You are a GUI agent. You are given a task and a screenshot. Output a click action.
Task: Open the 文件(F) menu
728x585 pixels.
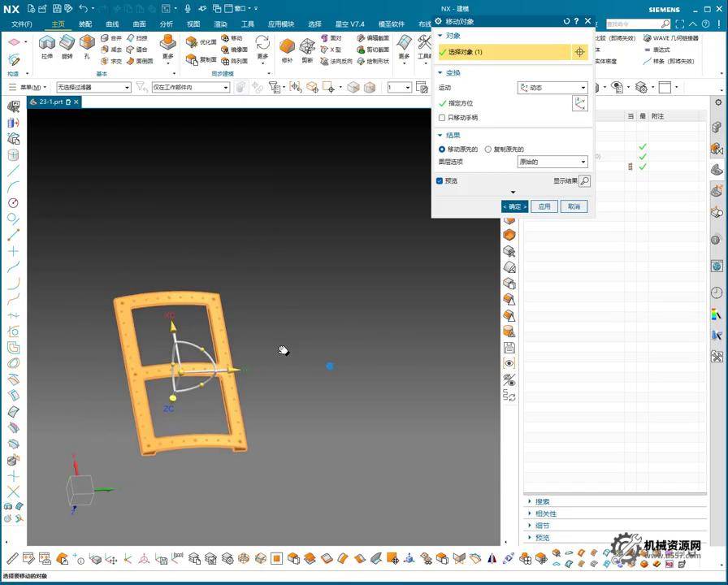(x=22, y=24)
